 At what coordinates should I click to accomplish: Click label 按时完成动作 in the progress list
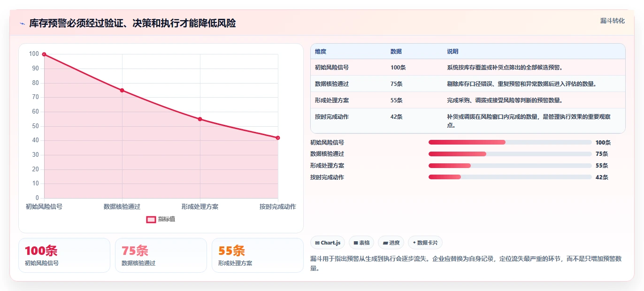click(327, 177)
